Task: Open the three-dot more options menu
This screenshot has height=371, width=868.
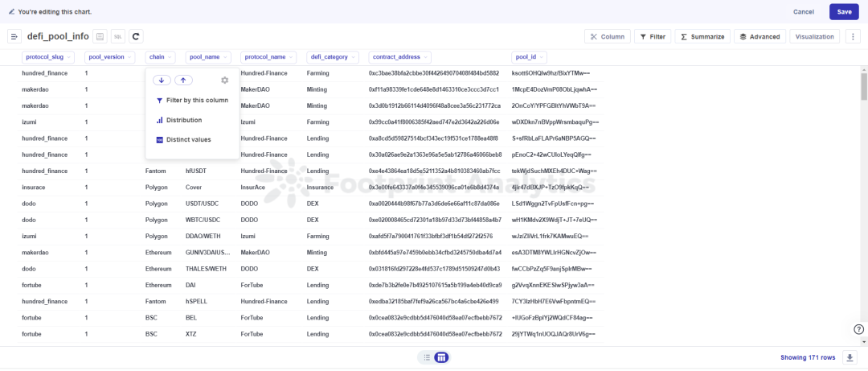Action: tap(853, 36)
